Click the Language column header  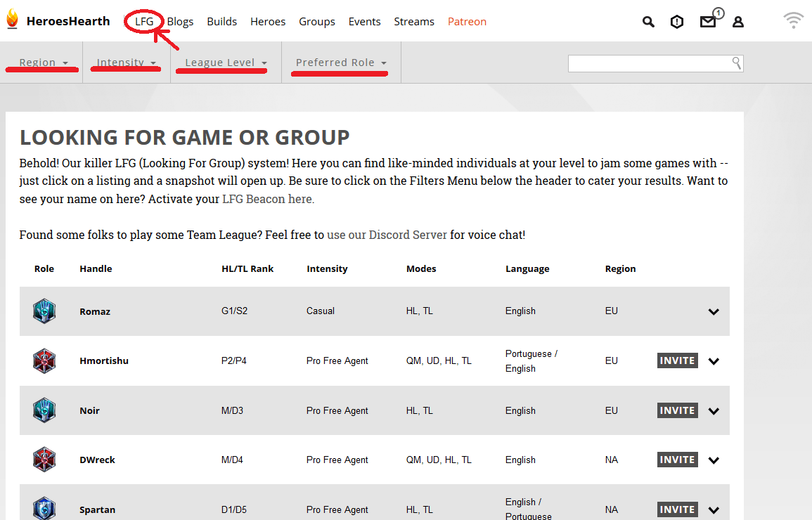527,268
